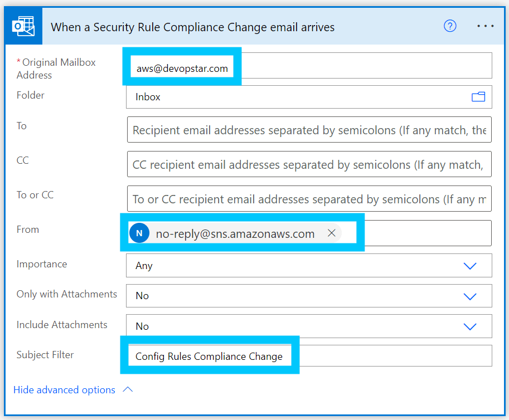Click the Outlook connector icon
Screen dimensions: 509x420
[23, 26]
